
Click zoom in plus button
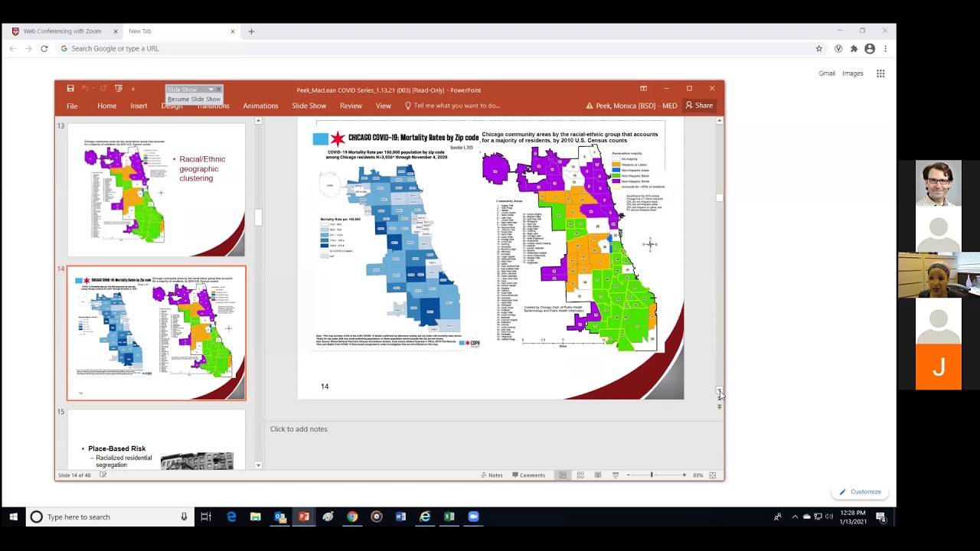[x=684, y=475]
